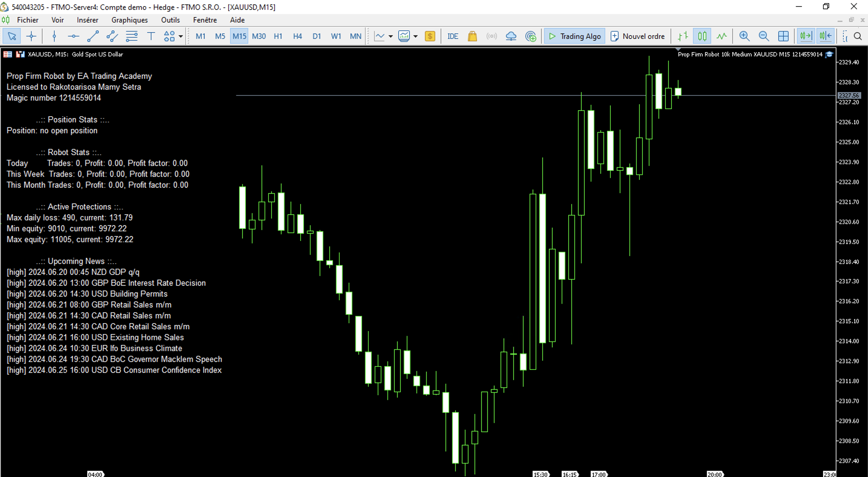Toggle chart shift from right border
The width and height of the screenshot is (868, 477).
(826, 36)
